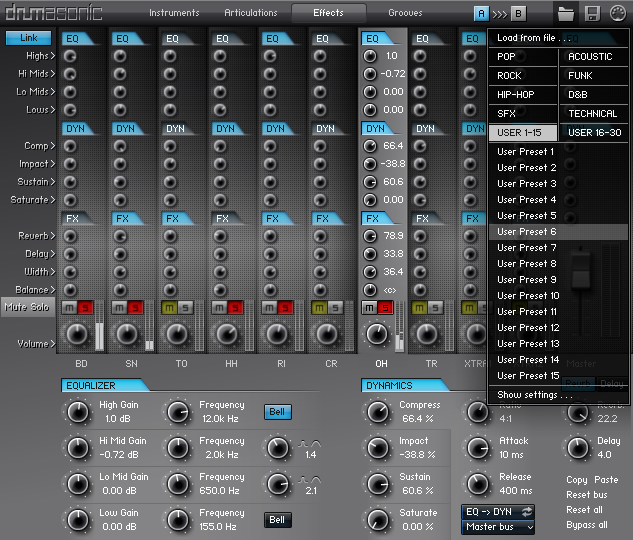This screenshot has height=540, width=633.
Task: Expand the Saturate row arrow
Action: (x=53, y=200)
